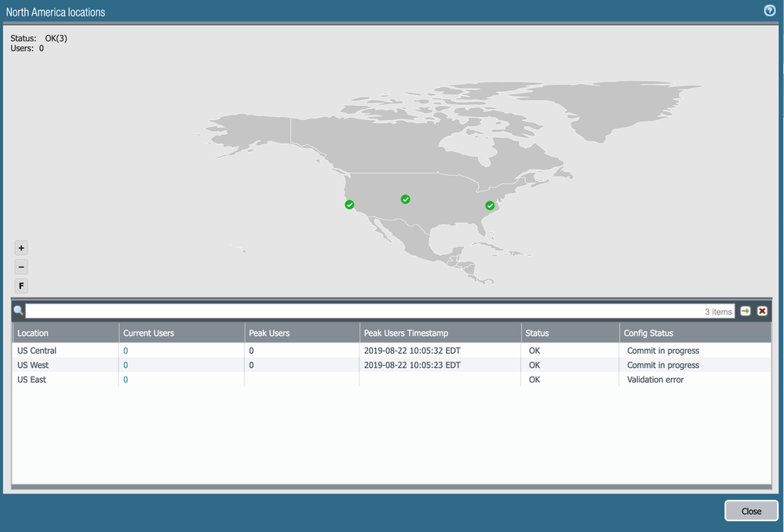The image size is (784, 532).
Task: Click US East Validation error status
Action: click(x=655, y=380)
